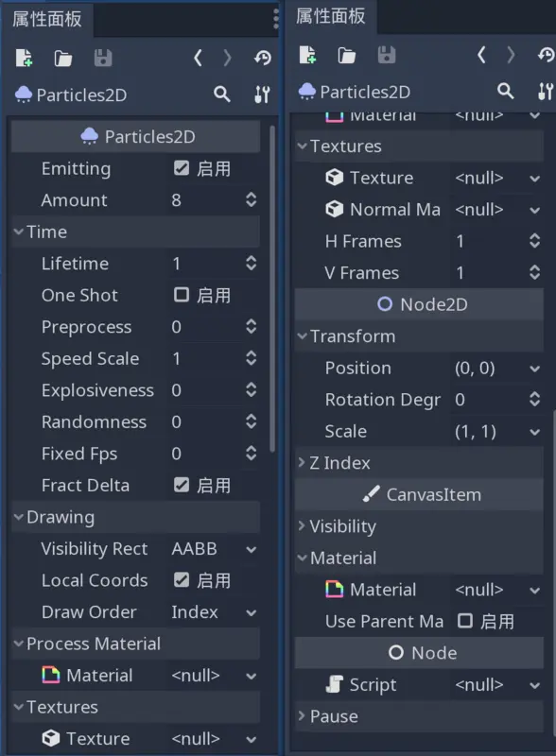Open the Draw Order dropdown

[213, 612]
